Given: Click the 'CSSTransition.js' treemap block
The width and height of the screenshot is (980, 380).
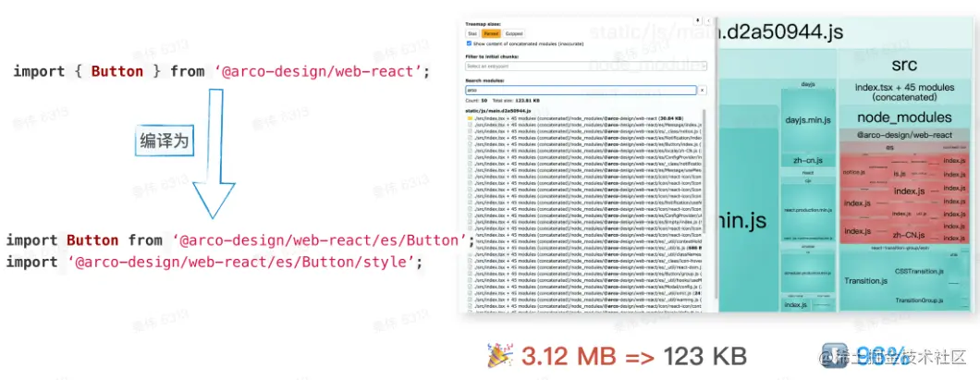Looking at the screenshot, I should [919, 271].
